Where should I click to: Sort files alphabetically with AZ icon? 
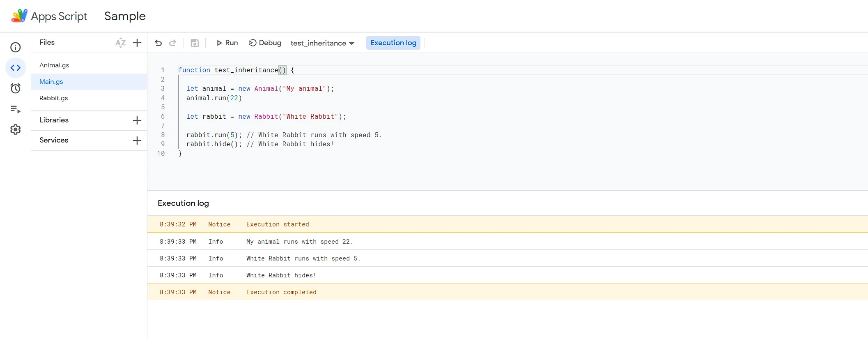tap(120, 43)
